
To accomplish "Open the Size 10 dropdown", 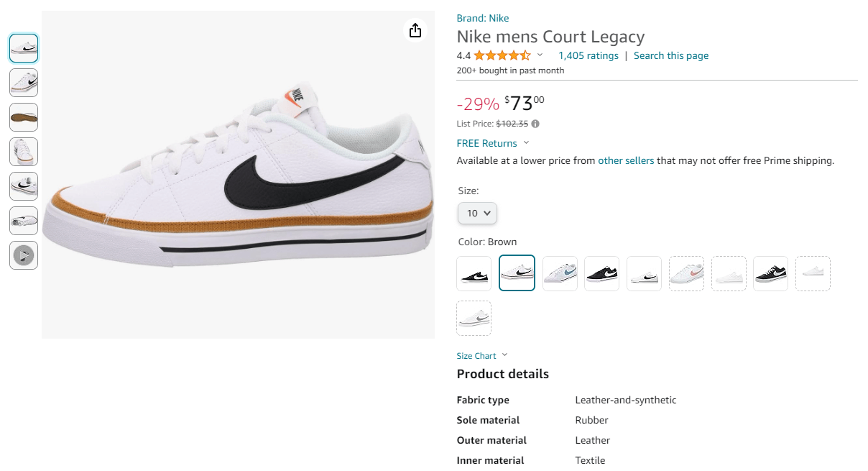I will tap(477, 213).
